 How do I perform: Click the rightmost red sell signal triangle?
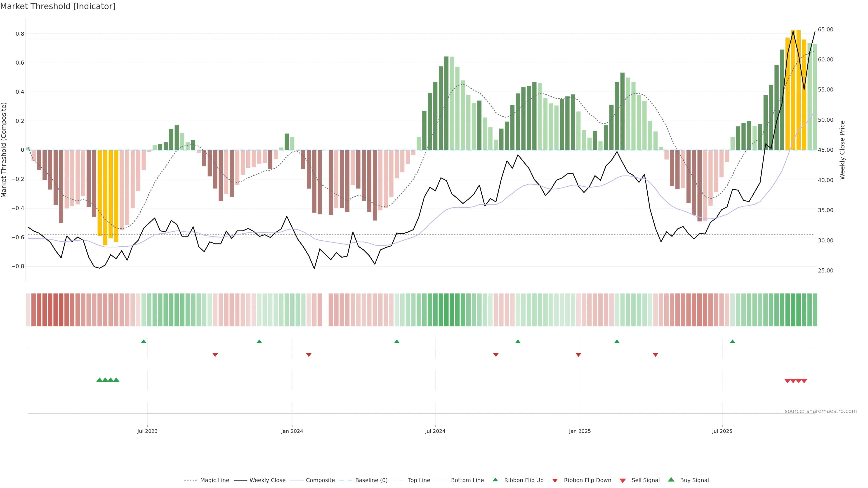click(804, 381)
